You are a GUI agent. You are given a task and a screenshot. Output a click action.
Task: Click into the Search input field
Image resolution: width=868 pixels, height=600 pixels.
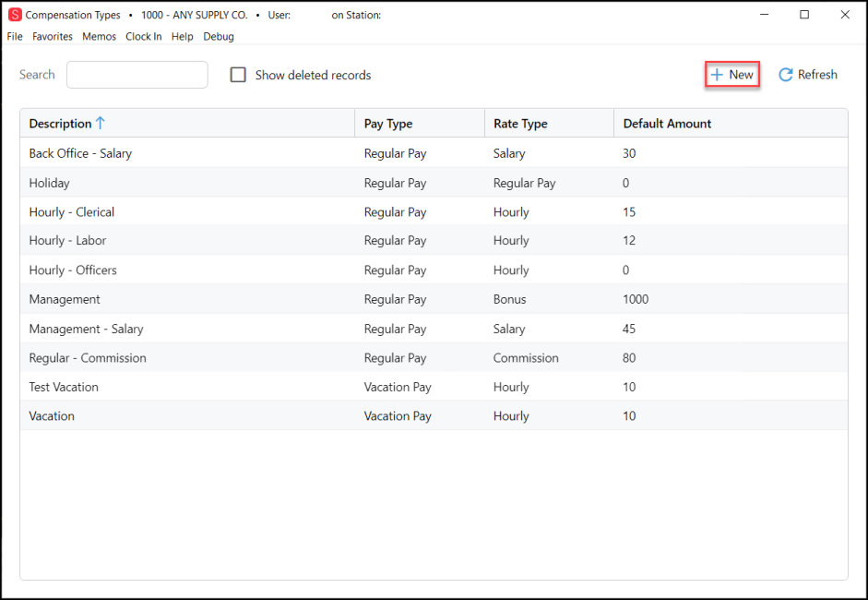137,75
